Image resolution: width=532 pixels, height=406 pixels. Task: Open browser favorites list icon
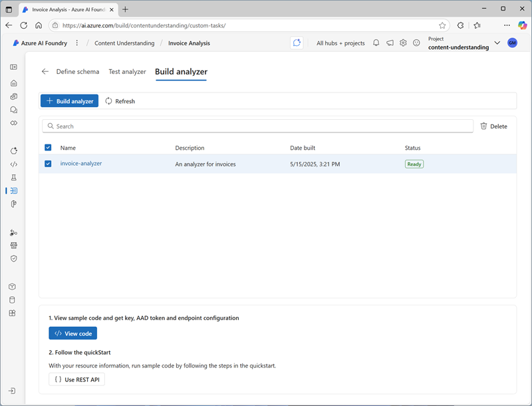pos(477,25)
